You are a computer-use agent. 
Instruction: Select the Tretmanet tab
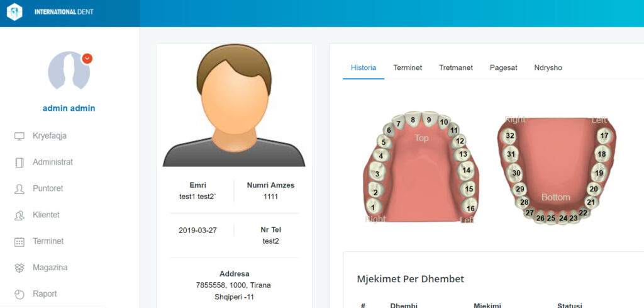[x=456, y=68]
